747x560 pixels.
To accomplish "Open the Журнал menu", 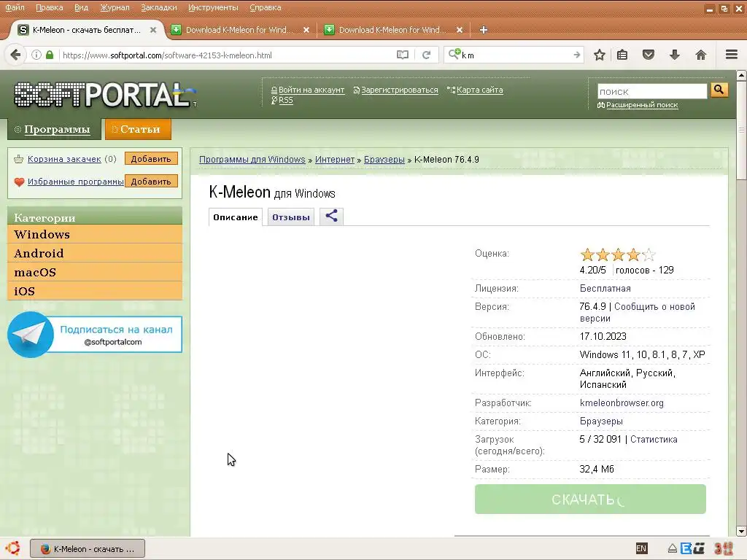I will coord(115,7).
